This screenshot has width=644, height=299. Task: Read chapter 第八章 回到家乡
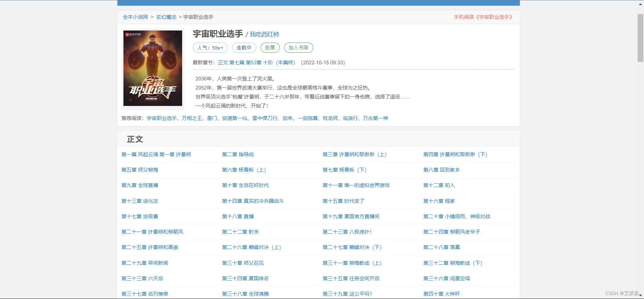coord(441,170)
